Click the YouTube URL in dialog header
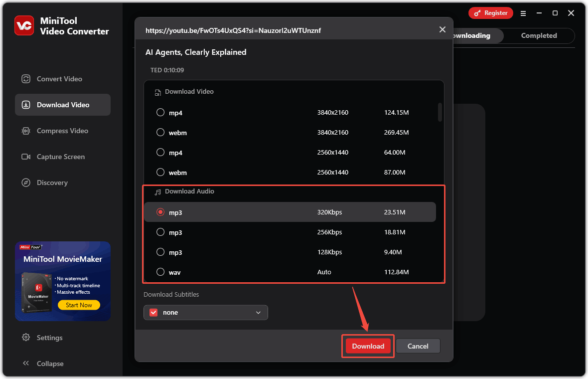Viewport: 588px width, 379px height. [x=233, y=30]
